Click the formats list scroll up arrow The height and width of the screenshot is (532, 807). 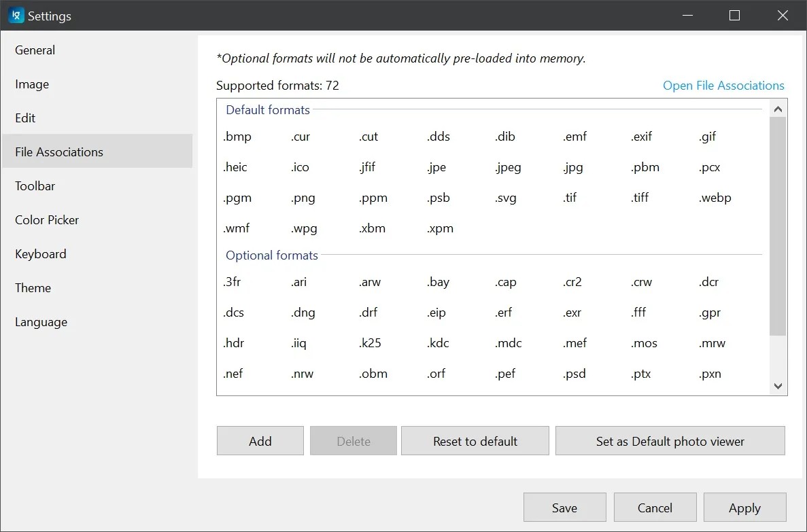click(778, 109)
